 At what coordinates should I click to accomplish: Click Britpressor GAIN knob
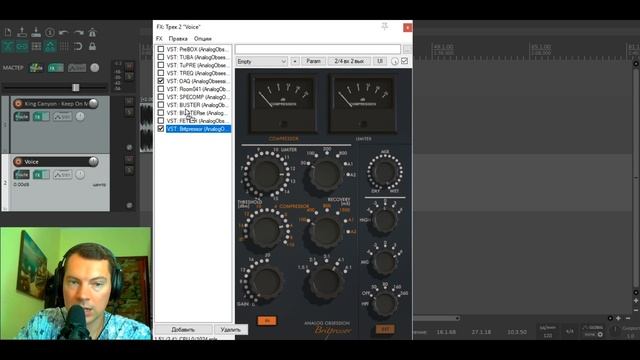pyautogui.click(x=266, y=281)
